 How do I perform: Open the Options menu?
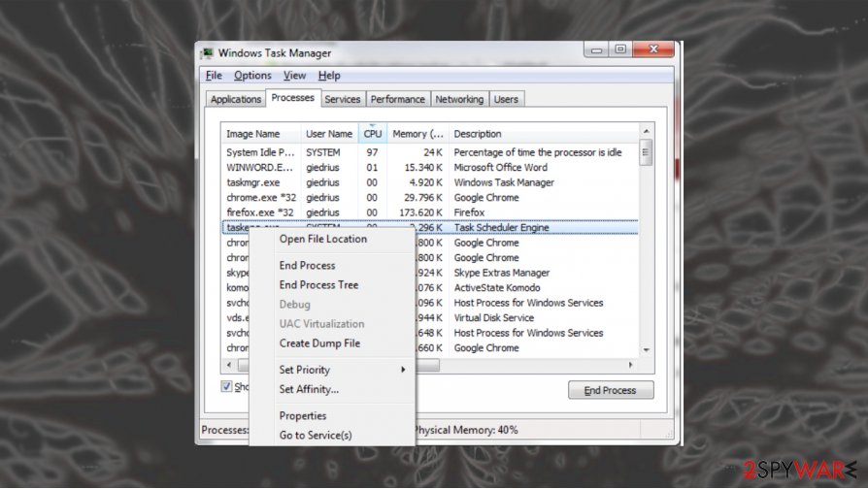(x=252, y=76)
